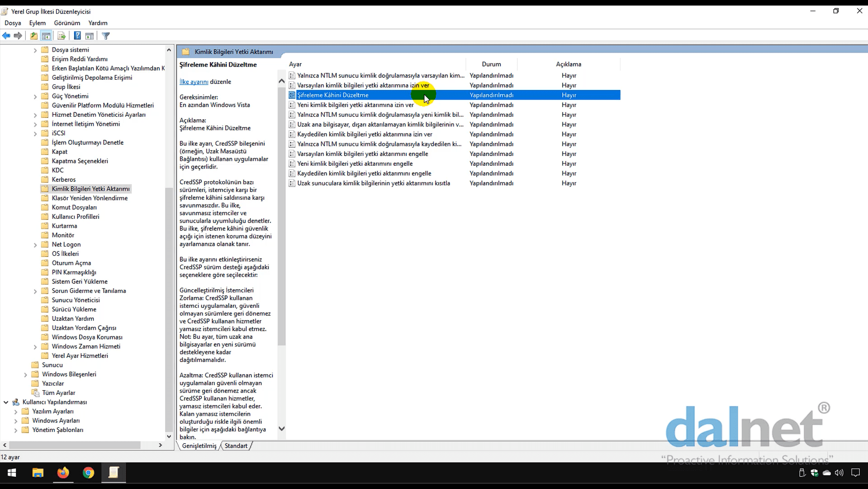Open Firefox from the taskbar
The height and width of the screenshot is (489, 868).
[63, 473]
